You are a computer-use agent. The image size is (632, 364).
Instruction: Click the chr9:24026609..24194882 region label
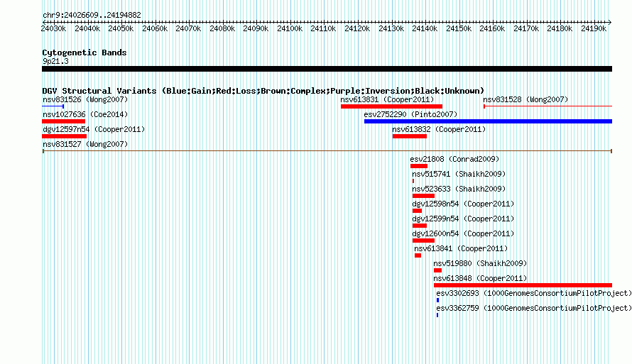click(92, 15)
